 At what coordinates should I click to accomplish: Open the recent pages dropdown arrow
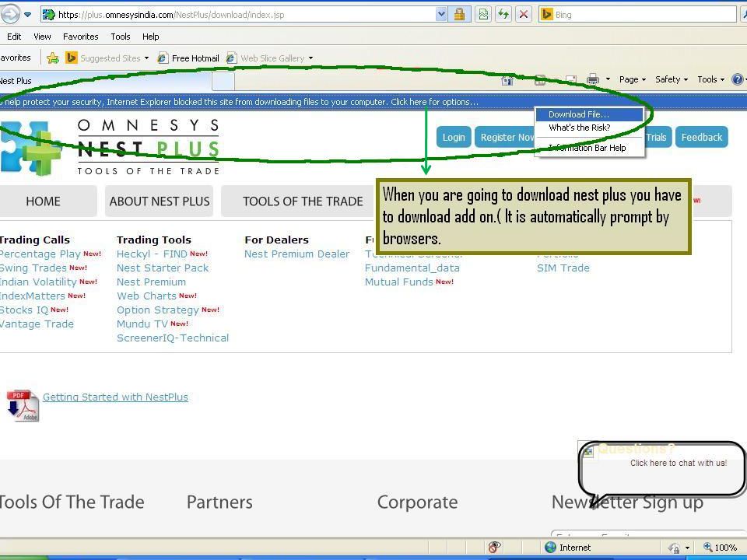point(28,15)
